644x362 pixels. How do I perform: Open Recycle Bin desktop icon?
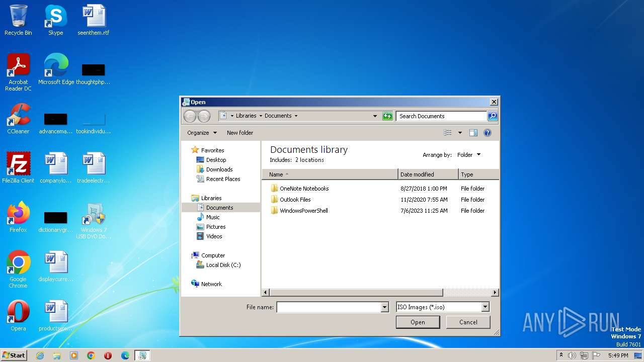[18, 20]
